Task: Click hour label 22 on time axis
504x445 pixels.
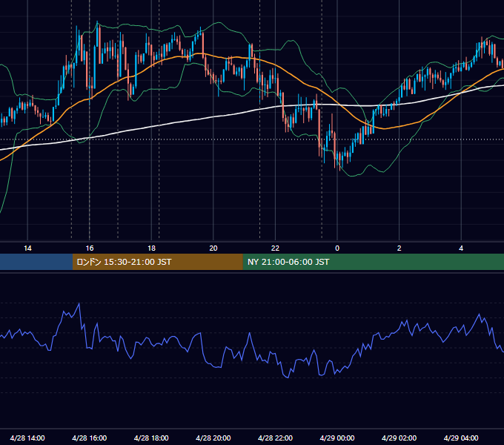Action: (x=275, y=248)
